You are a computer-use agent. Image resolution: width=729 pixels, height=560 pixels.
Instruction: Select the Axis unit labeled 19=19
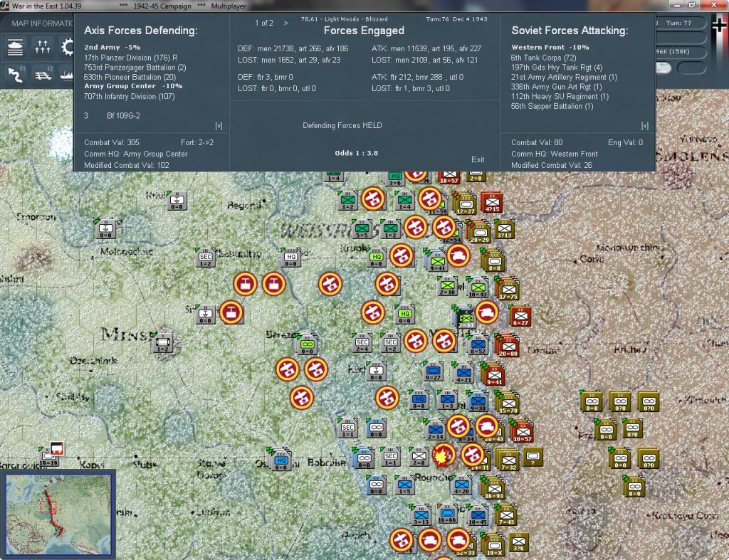[48, 458]
